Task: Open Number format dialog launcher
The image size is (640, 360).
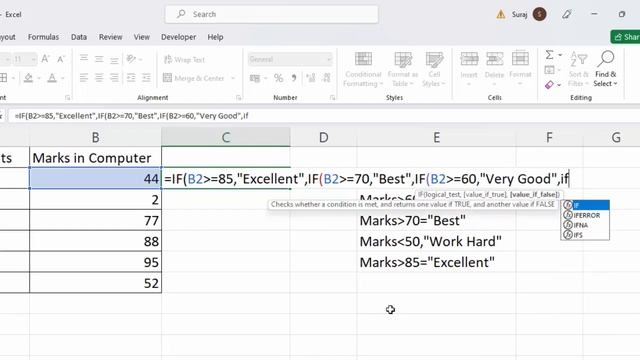Action: coord(333,98)
